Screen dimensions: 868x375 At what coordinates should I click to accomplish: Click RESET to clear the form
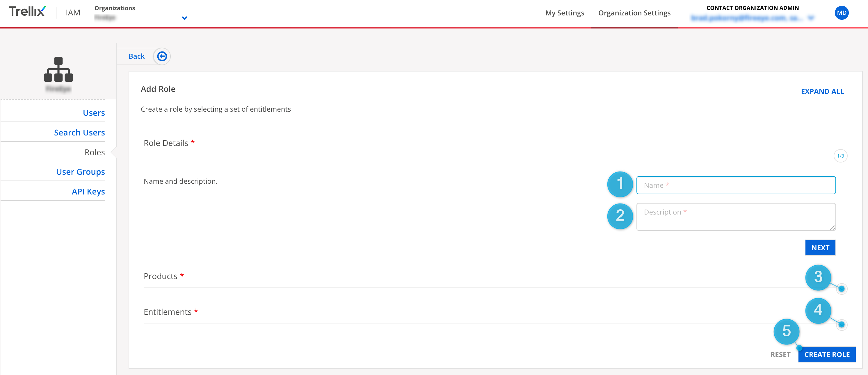(x=781, y=354)
